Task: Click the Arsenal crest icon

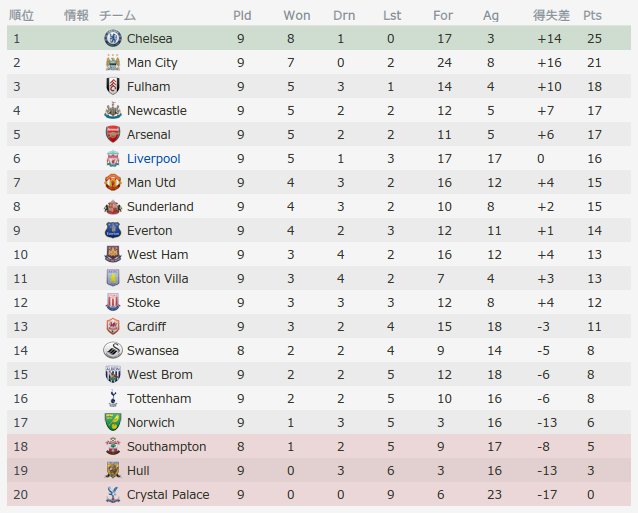Action: click(x=111, y=135)
